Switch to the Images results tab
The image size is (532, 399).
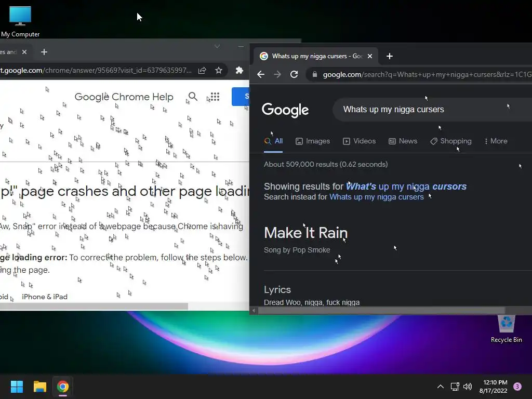(x=313, y=141)
